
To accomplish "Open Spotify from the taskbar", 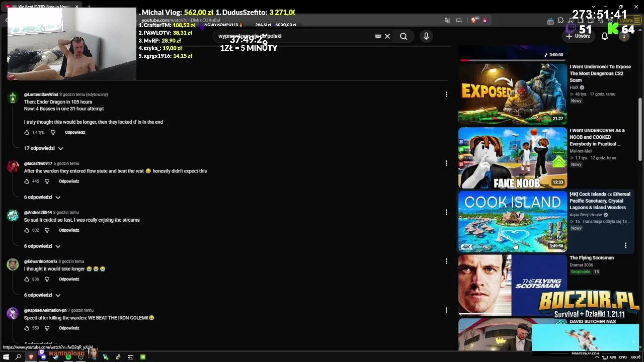I will pyautogui.click(x=68, y=357).
